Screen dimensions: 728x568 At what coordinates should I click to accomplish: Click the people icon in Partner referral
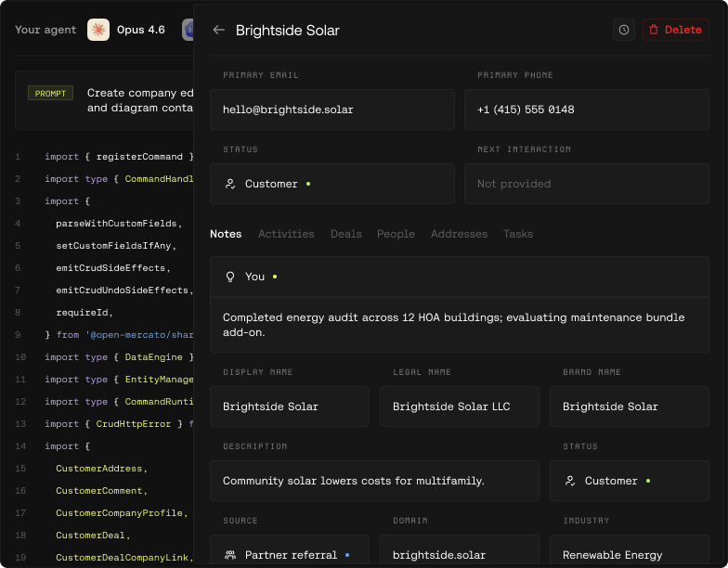click(230, 555)
